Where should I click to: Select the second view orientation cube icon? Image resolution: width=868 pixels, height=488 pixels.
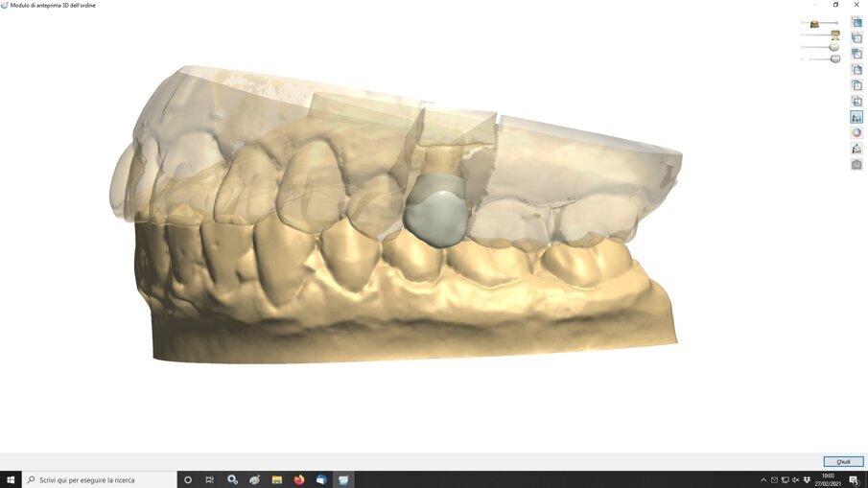tap(856, 38)
